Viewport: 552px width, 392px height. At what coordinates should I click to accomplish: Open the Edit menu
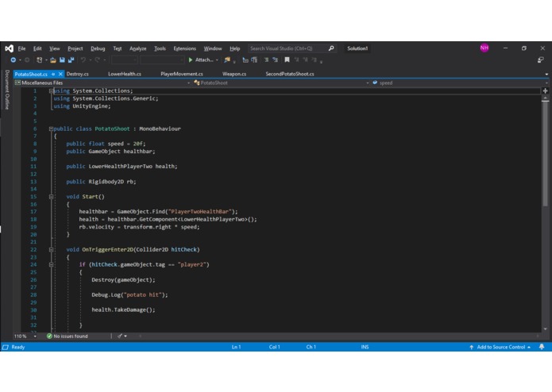click(37, 48)
